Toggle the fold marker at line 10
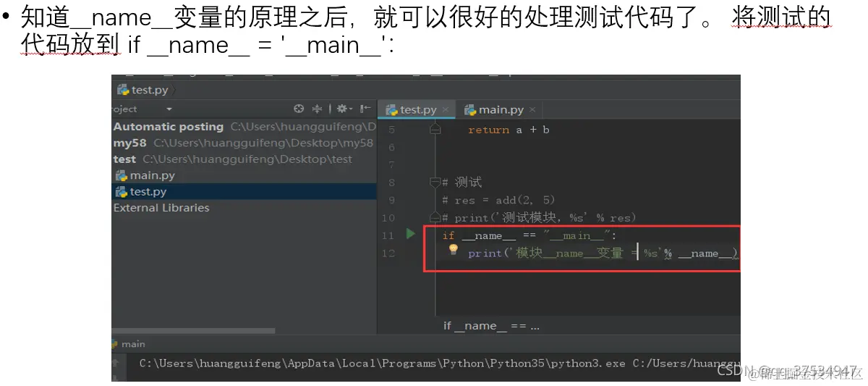Viewport: 868px width, 386px height. 435,217
